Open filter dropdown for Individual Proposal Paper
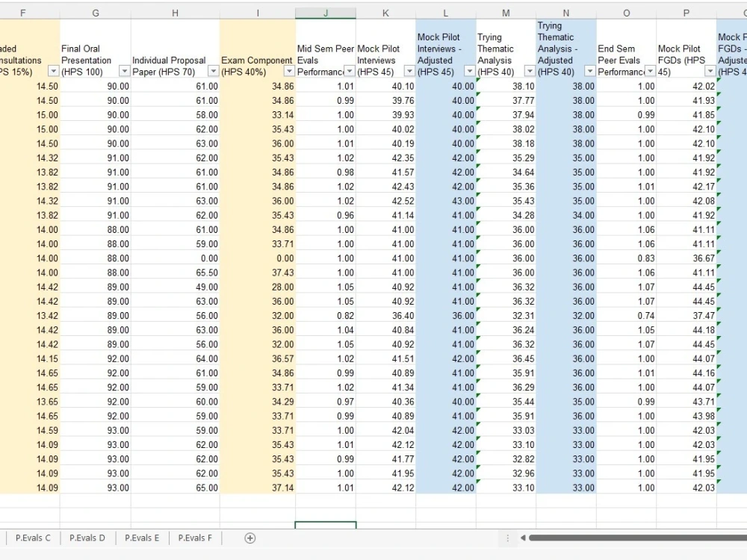This screenshot has height=560, width=747. pos(214,72)
